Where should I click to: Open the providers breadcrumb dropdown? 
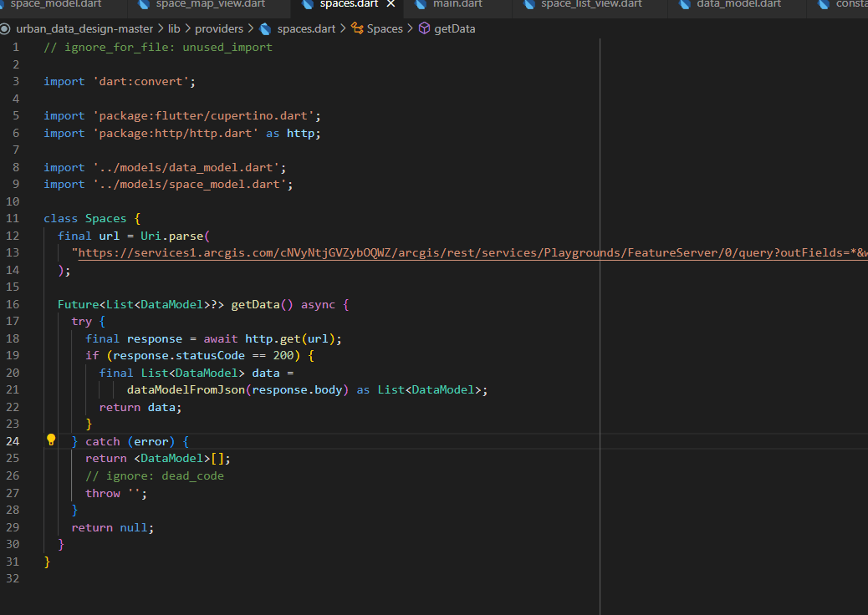click(219, 28)
